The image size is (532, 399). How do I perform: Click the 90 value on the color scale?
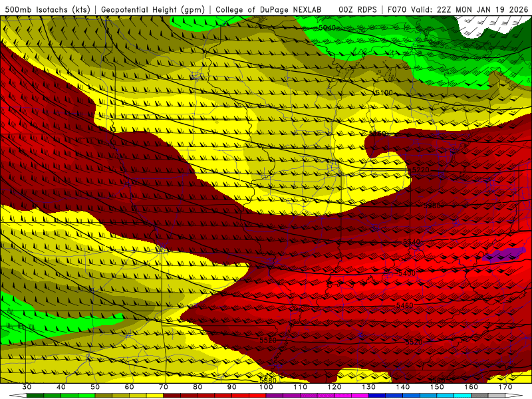[231, 387]
